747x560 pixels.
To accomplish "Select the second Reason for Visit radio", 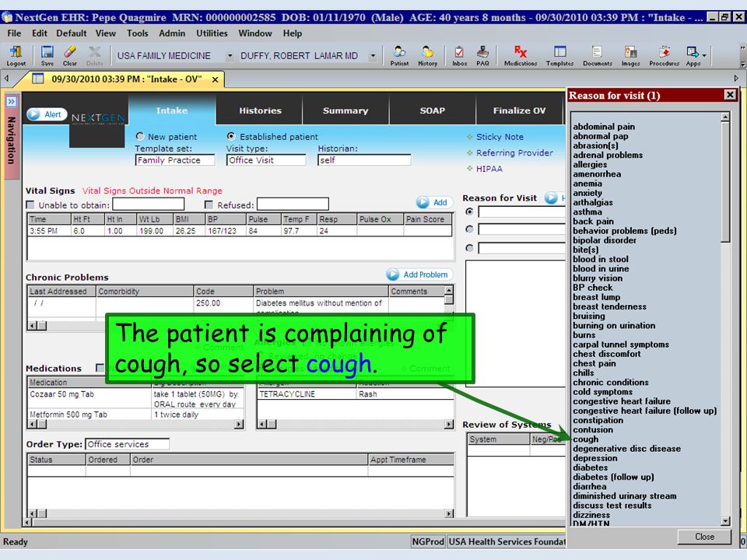I will (470, 229).
